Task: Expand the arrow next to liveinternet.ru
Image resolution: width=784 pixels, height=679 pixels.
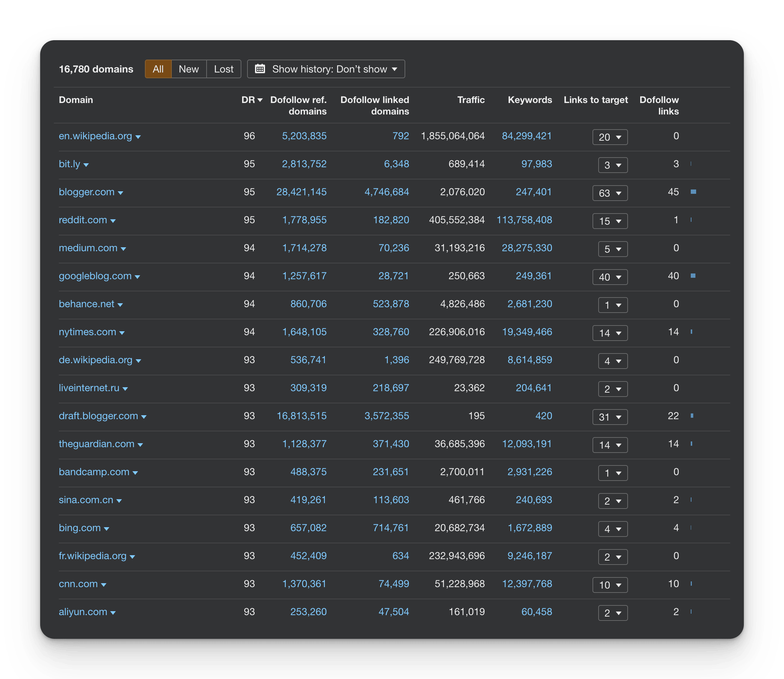Action: point(125,389)
